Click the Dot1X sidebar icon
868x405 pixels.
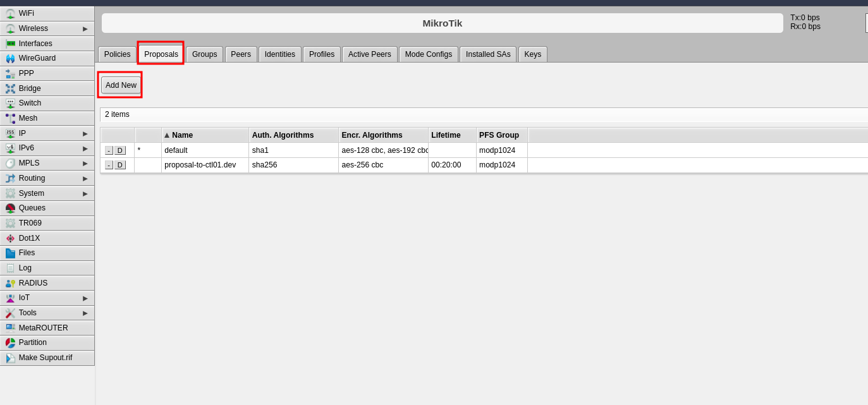click(x=10, y=238)
